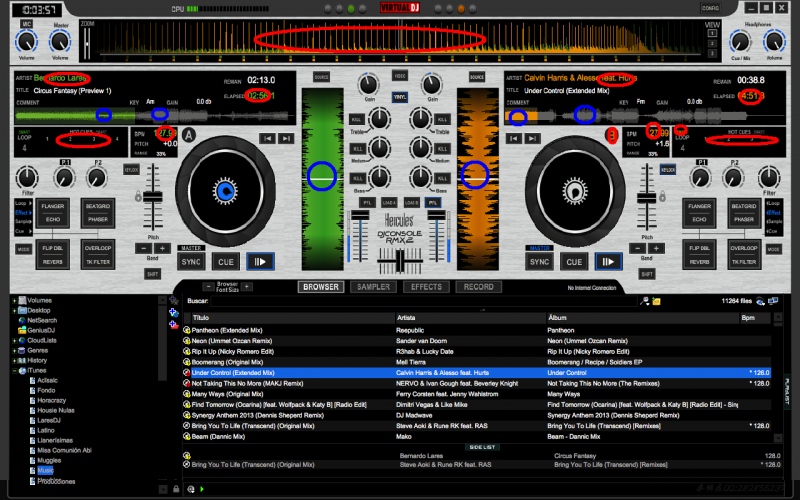
Task: Toggle left deck PFL headphone cue
Action: pos(367,203)
